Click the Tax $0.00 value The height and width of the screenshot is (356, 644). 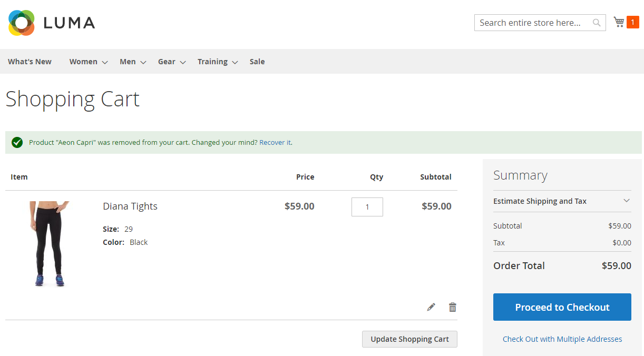(x=622, y=243)
